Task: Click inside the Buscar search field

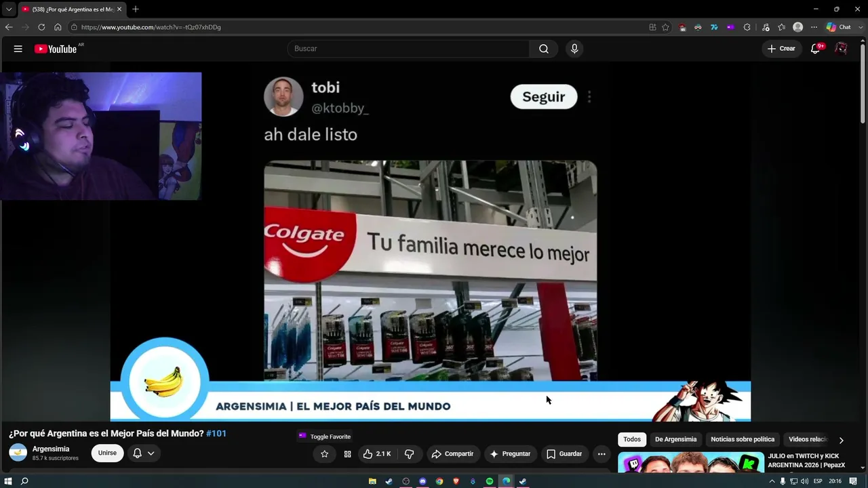Action: 408,49
